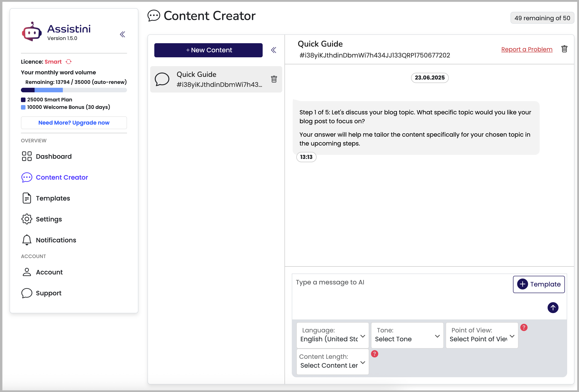Image resolution: width=579 pixels, height=392 pixels.
Task: Open Dashboard from the sidebar
Action: [x=53, y=156]
